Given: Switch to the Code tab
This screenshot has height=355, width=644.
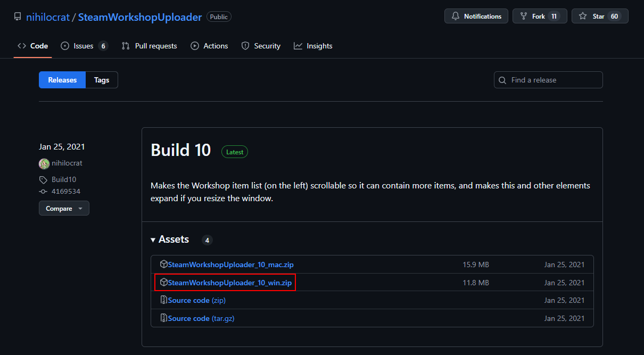Looking at the screenshot, I should coord(32,46).
